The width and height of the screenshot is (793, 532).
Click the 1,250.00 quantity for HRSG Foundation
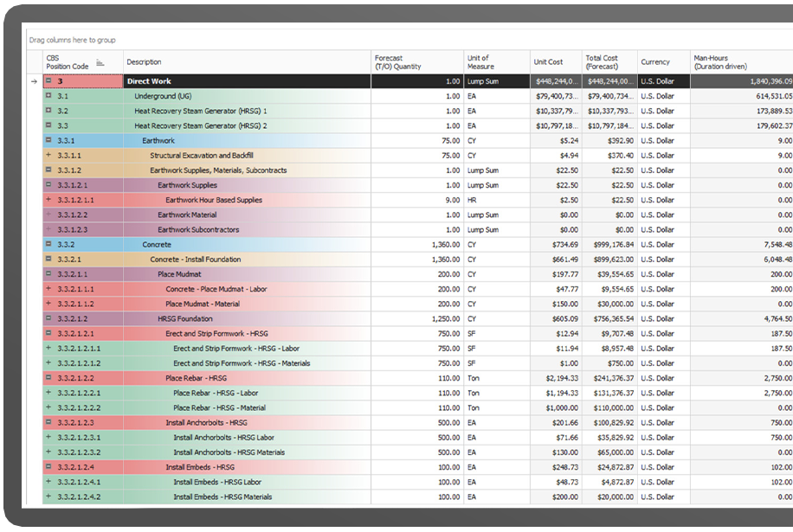pyautogui.click(x=417, y=319)
